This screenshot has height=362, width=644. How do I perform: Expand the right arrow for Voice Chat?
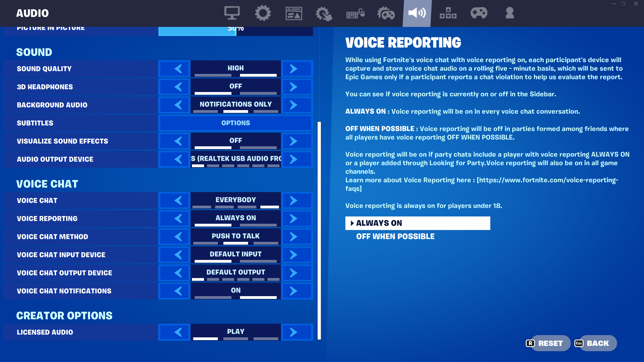(293, 200)
